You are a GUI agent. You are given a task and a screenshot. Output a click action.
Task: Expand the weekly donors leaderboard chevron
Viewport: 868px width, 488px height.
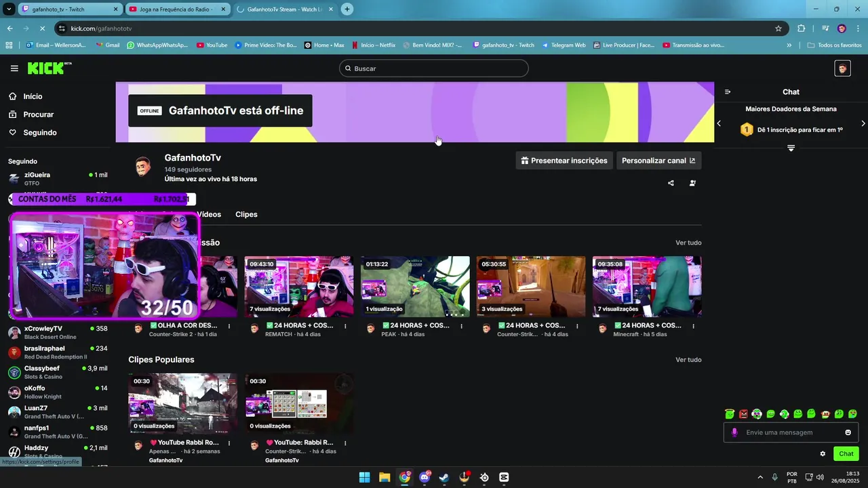791,148
